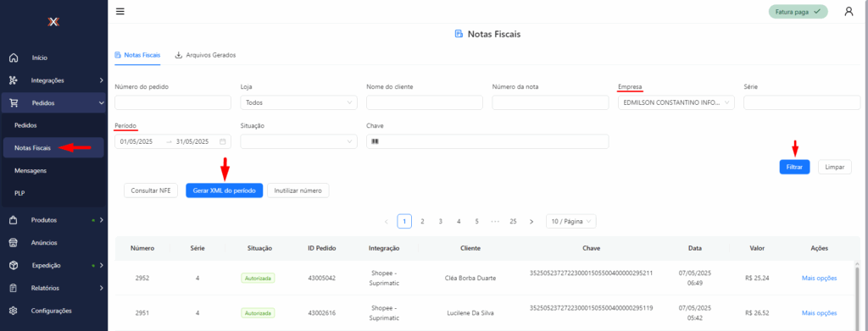Click the calendar icon in Período field
The image size is (868, 331).
pos(223,141)
